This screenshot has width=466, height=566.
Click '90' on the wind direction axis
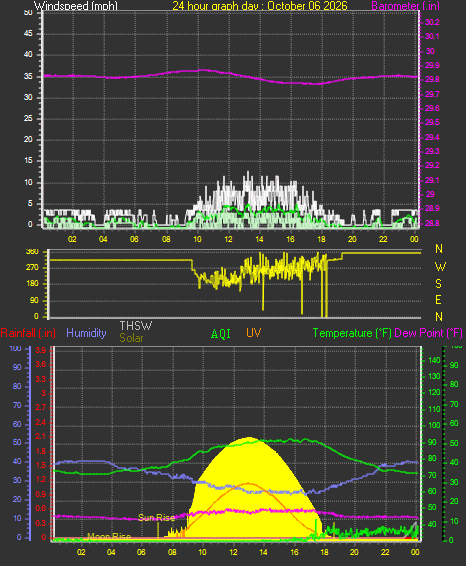[34, 300]
